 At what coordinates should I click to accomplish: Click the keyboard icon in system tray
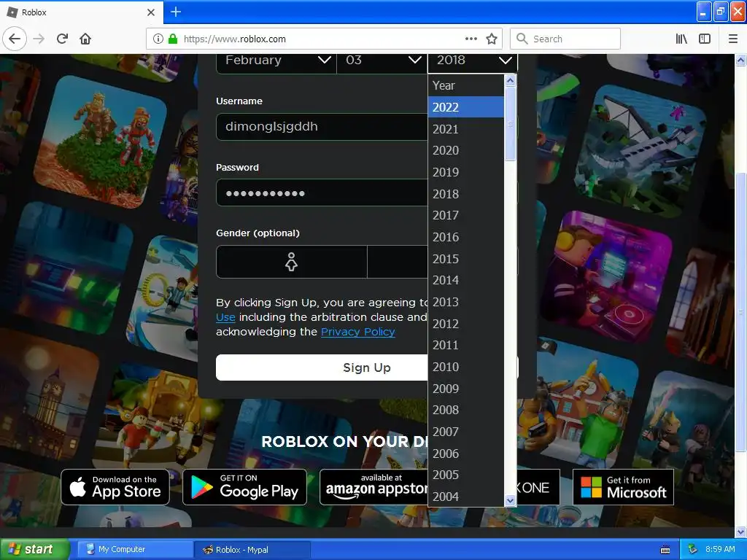click(665, 550)
